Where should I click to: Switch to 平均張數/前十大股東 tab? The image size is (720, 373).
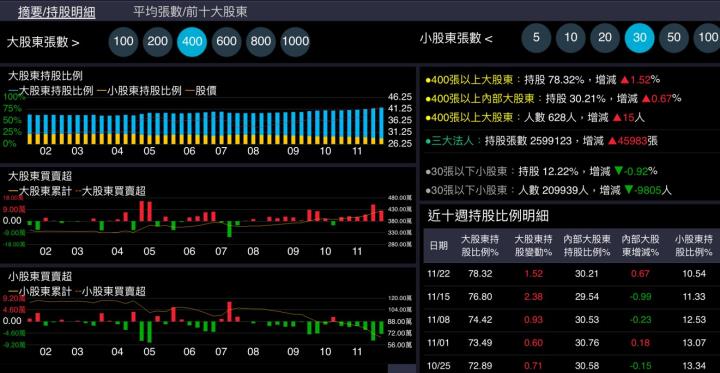(190, 12)
